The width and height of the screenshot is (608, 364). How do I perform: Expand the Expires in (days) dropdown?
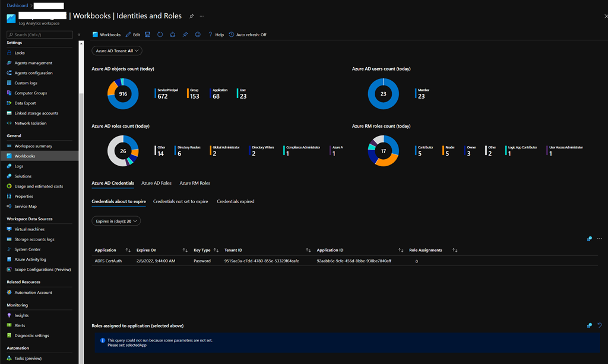coord(116,221)
